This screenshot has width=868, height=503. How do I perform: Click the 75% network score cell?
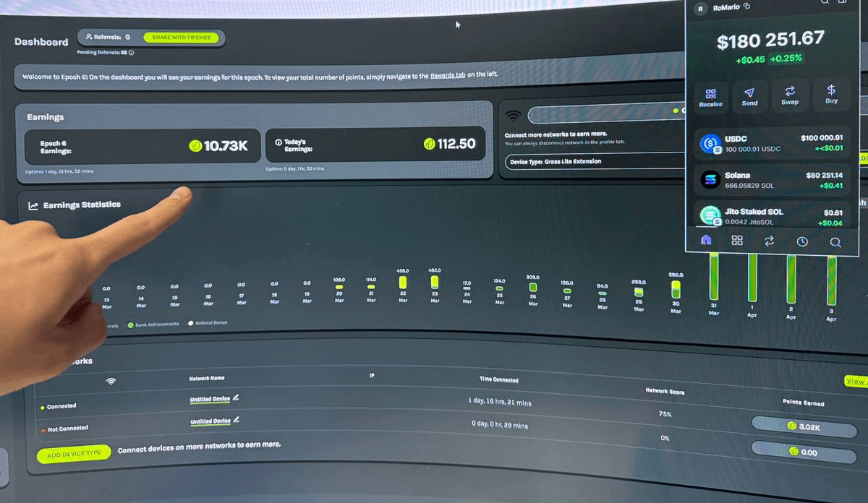click(x=665, y=414)
